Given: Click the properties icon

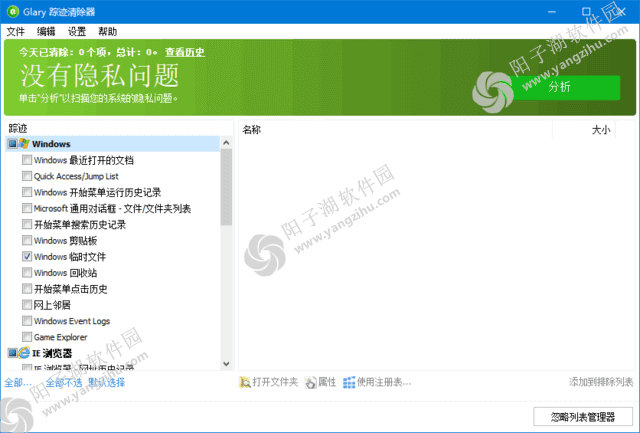Looking at the screenshot, I should 311,382.
